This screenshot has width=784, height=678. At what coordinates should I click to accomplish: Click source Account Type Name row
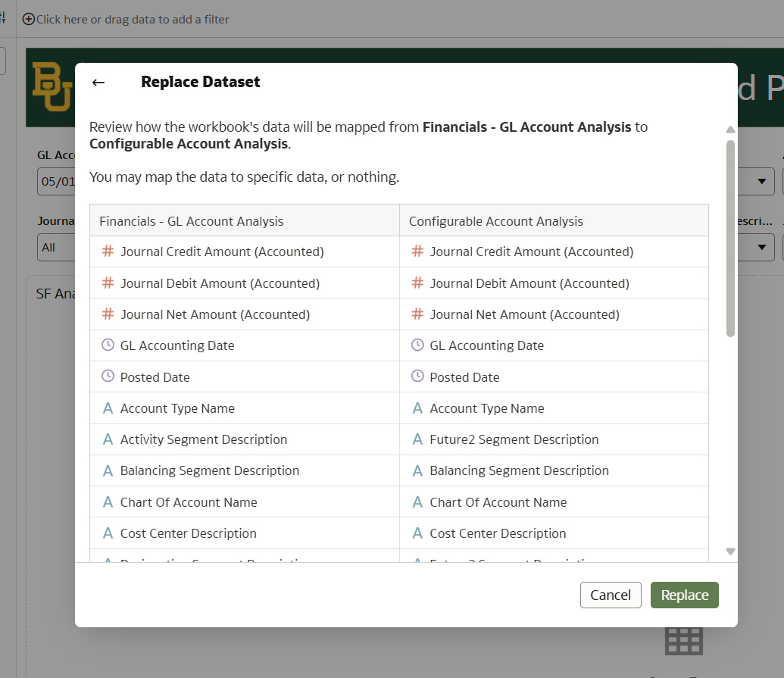pos(245,408)
